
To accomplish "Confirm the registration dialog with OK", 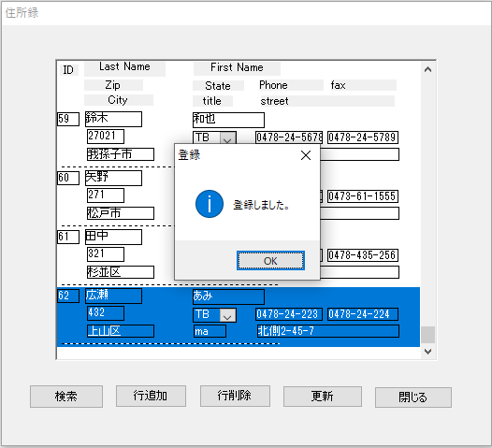I will (270, 260).
